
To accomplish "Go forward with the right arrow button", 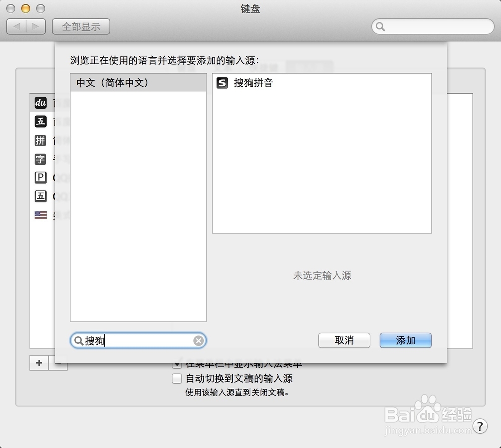I will [x=36, y=26].
